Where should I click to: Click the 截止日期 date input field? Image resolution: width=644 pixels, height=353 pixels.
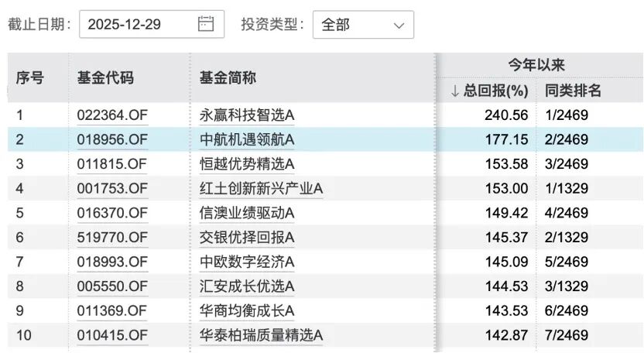pyautogui.click(x=139, y=24)
